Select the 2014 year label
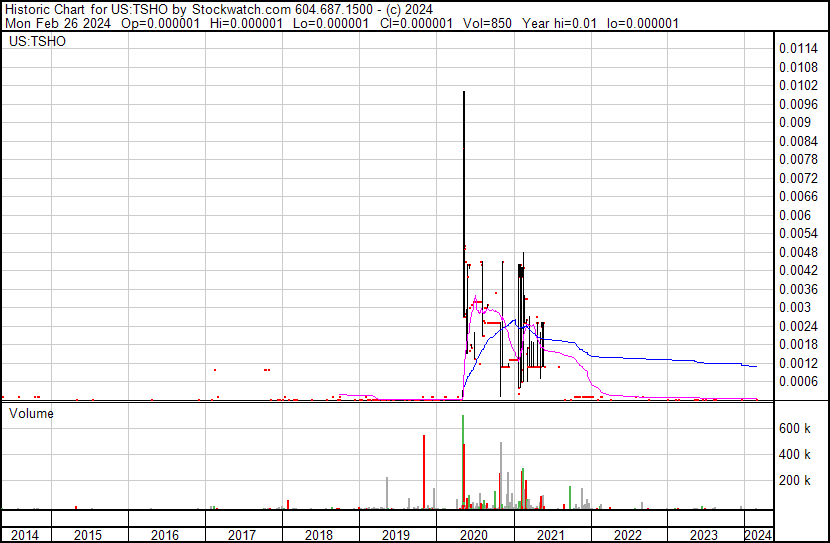The width and height of the screenshot is (830, 543). tap(25, 535)
